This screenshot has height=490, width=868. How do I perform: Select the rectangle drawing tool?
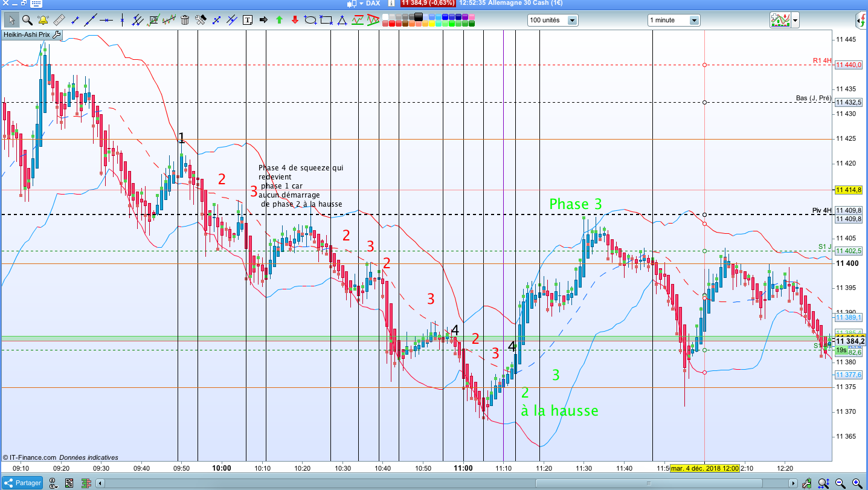(x=326, y=20)
